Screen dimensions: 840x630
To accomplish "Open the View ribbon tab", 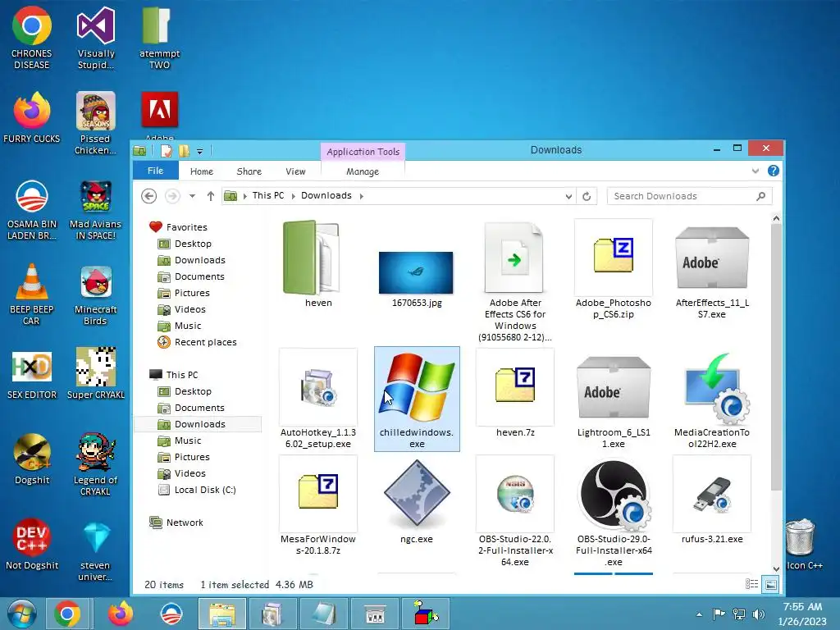I will point(295,171).
